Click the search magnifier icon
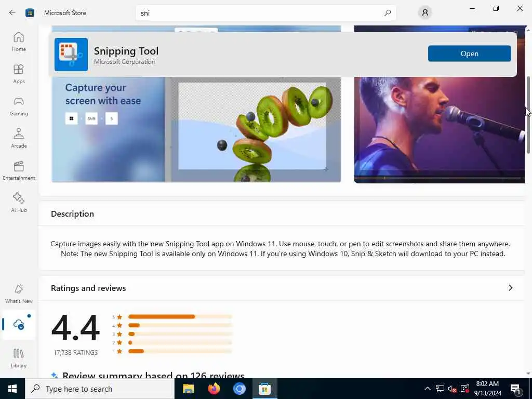The width and height of the screenshot is (532, 399). click(x=388, y=13)
